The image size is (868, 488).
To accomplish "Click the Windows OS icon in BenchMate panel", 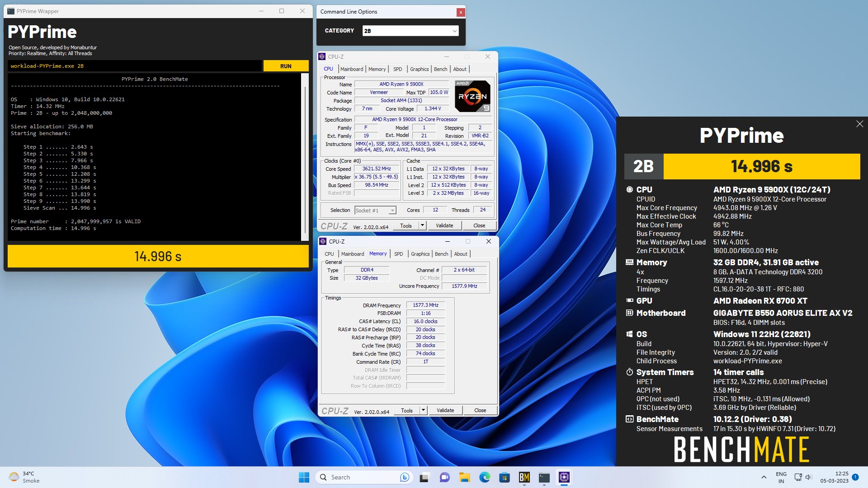I will pos(629,334).
